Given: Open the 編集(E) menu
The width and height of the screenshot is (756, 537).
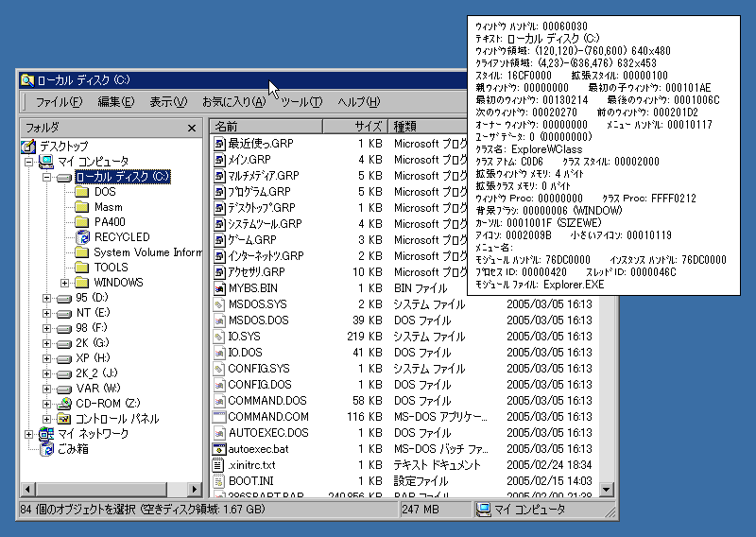Looking at the screenshot, I should click(x=115, y=102).
